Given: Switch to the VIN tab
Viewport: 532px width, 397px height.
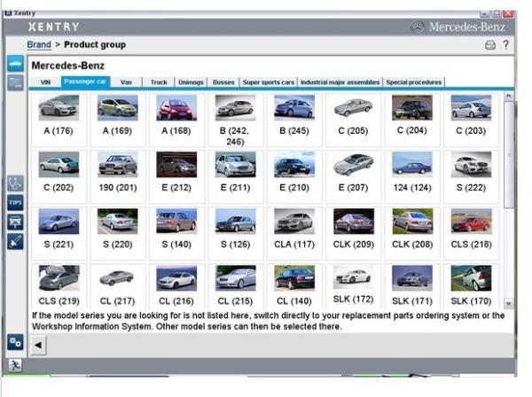Looking at the screenshot, I should (45, 82).
